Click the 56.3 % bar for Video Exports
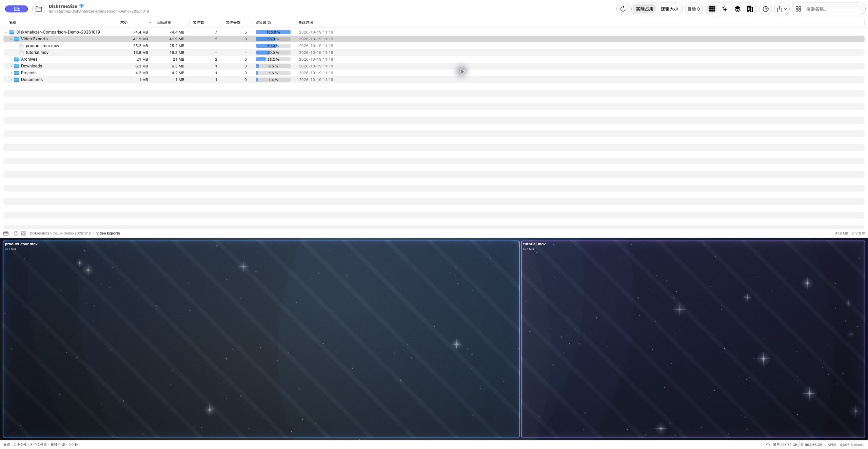 (x=273, y=39)
